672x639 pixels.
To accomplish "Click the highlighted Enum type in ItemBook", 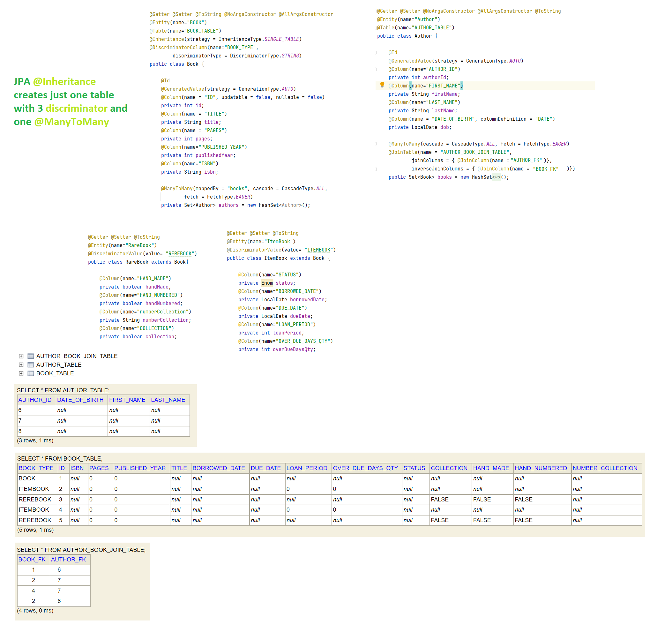I will [x=267, y=283].
